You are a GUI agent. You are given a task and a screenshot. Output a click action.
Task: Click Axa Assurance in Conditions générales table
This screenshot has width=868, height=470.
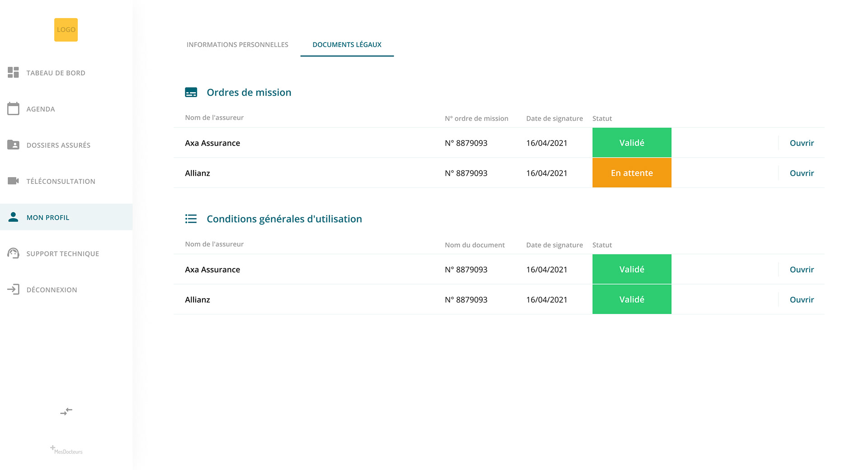click(212, 269)
